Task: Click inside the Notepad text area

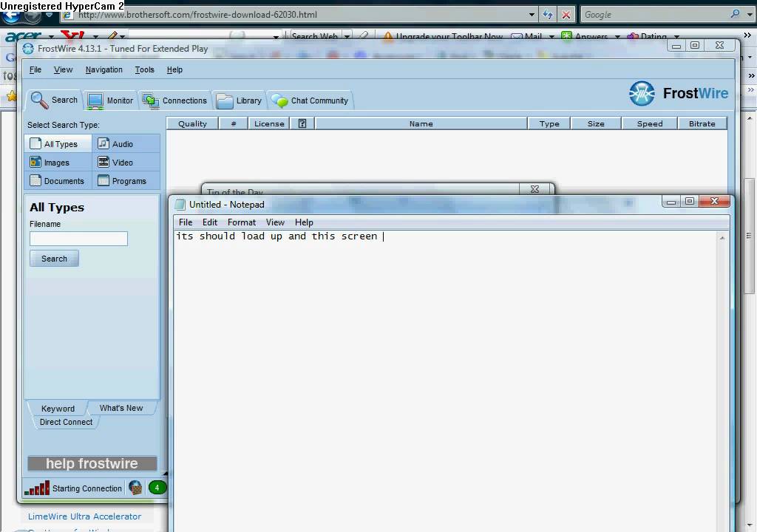Action: click(x=445, y=381)
